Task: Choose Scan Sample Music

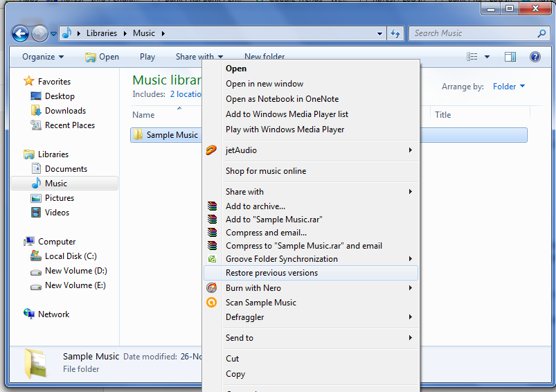Action: coord(312,302)
